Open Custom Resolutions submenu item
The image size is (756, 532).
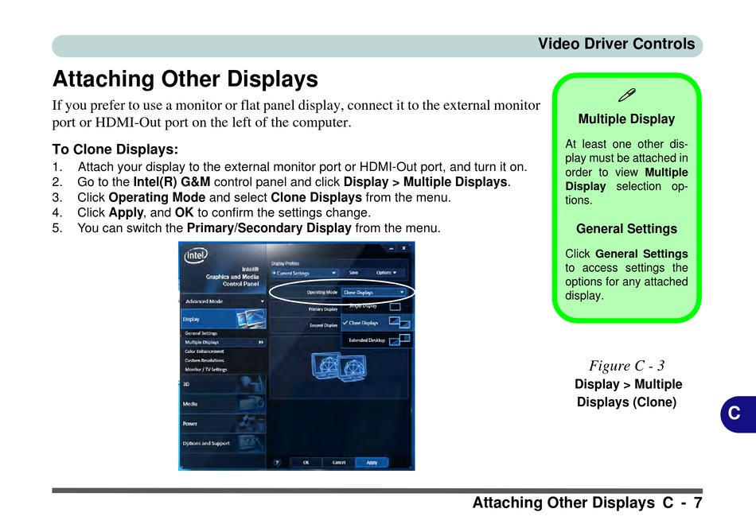[x=205, y=360]
